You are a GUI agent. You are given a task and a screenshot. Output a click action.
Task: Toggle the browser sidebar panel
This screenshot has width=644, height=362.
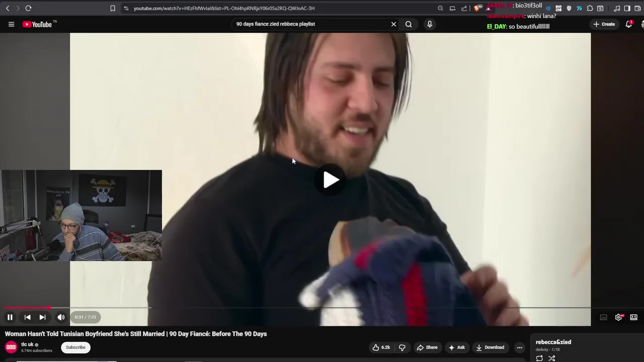pos(627,8)
